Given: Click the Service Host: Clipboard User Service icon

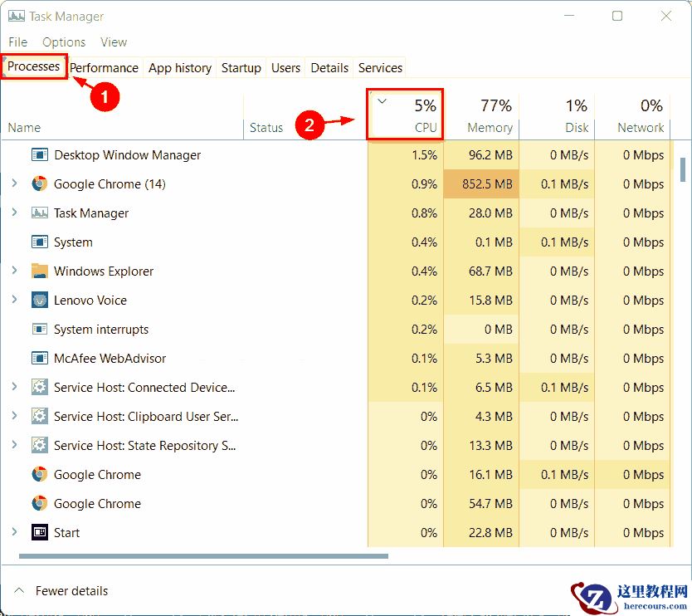Looking at the screenshot, I should pyautogui.click(x=39, y=416).
